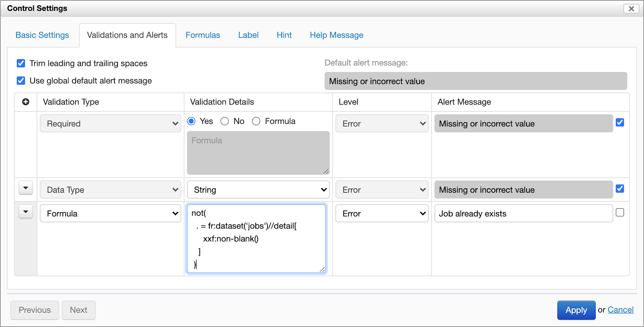Uncheck default alert checkbox on Required row
The width and height of the screenshot is (644, 327).
tap(620, 122)
